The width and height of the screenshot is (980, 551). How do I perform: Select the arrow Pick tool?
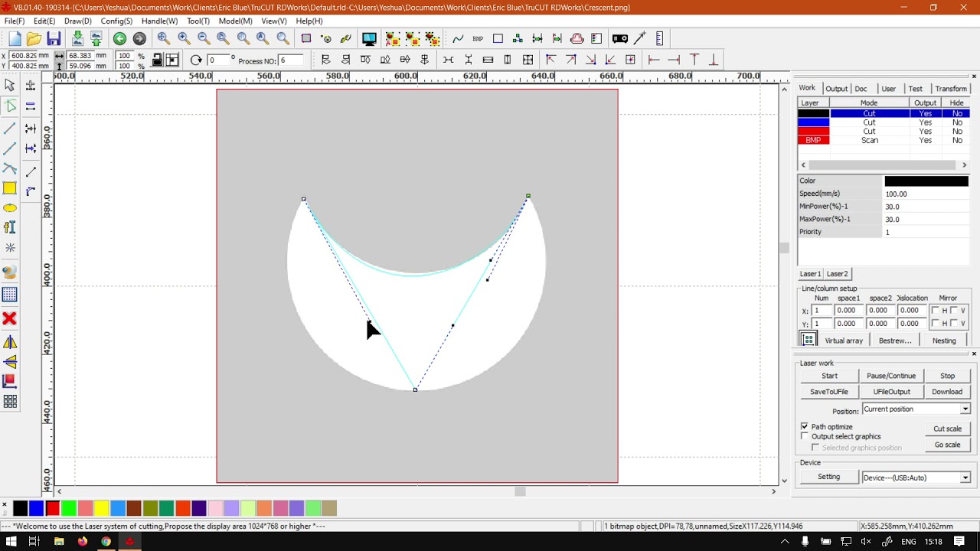coord(10,86)
